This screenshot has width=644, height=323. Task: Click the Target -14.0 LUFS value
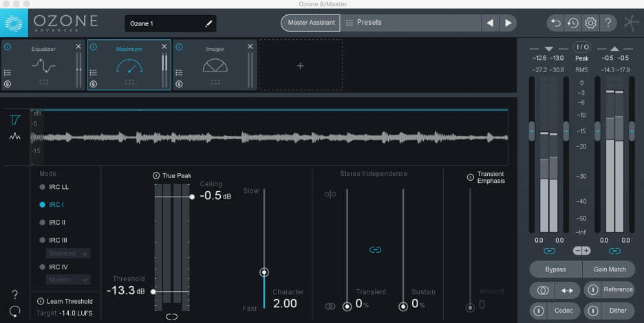click(76, 313)
